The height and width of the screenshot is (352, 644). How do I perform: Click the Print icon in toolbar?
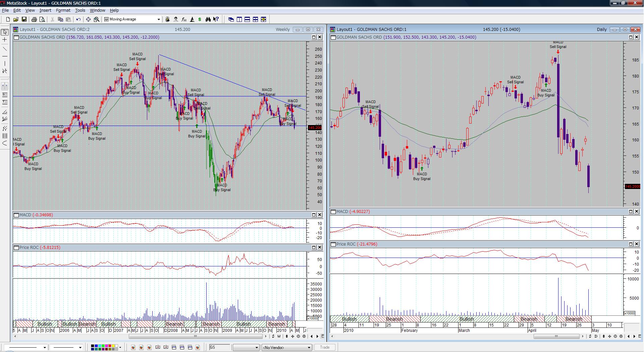point(34,19)
